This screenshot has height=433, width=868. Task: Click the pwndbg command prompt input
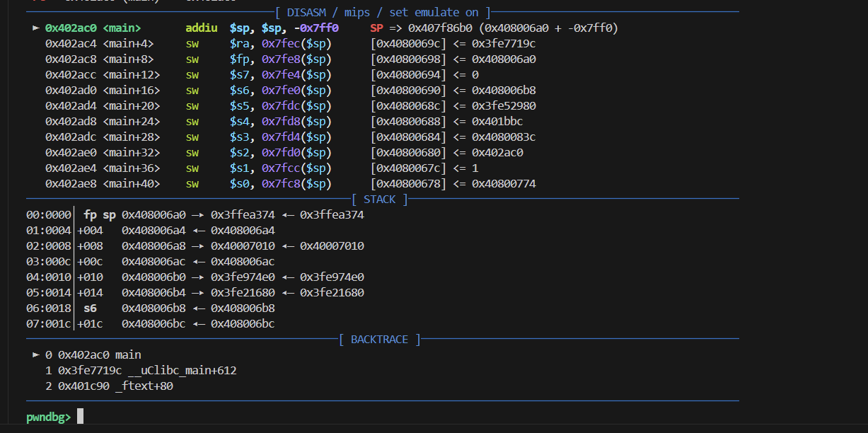click(x=80, y=417)
